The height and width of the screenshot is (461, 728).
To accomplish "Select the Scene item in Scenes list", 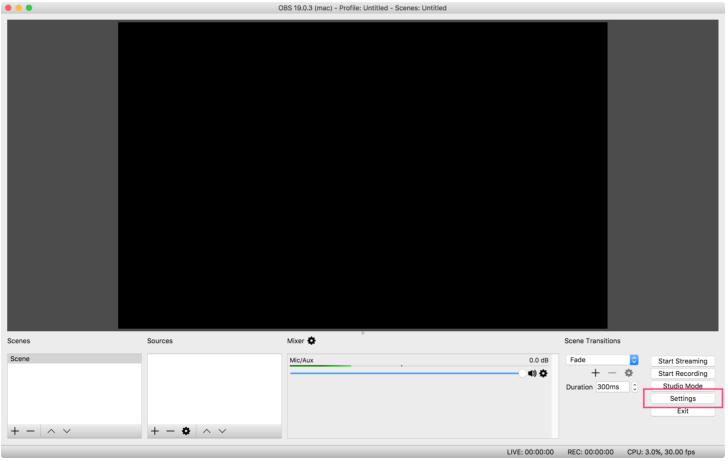I will [x=74, y=359].
